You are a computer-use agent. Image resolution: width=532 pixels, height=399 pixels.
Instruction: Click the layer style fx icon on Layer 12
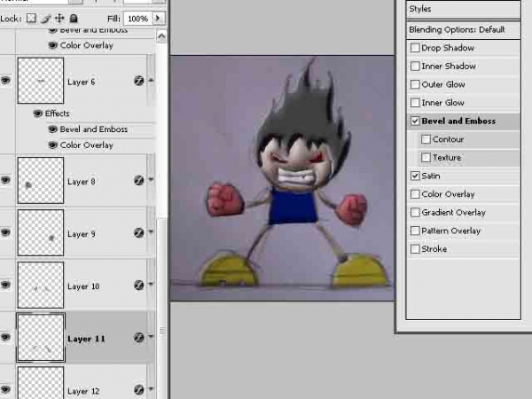pos(139,390)
